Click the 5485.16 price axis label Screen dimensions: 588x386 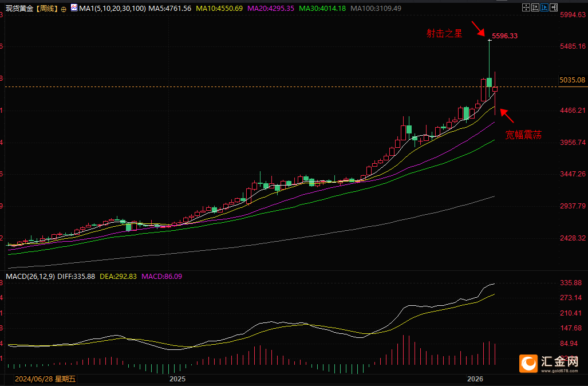(x=573, y=46)
